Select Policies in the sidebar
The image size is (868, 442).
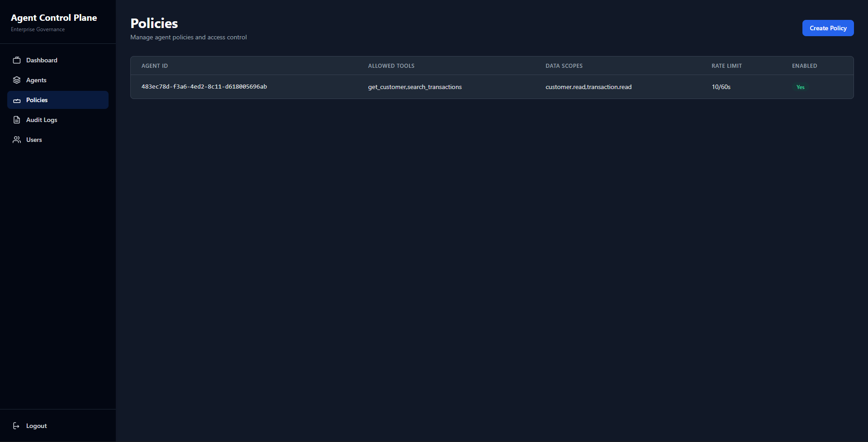point(58,100)
